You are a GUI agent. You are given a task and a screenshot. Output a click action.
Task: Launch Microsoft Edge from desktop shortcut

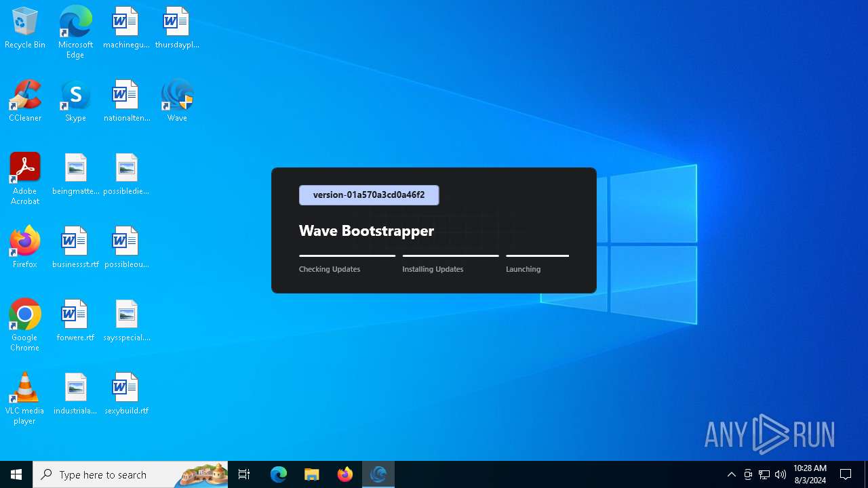[x=75, y=32]
